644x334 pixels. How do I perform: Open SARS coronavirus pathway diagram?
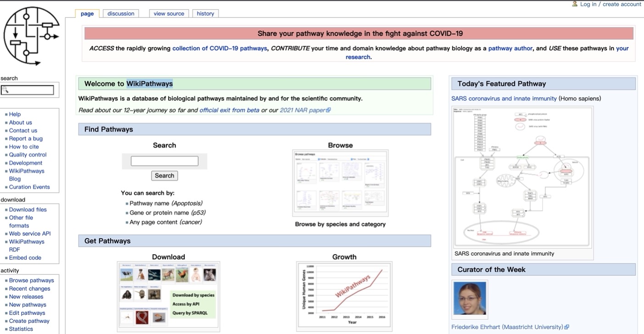tap(522, 177)
